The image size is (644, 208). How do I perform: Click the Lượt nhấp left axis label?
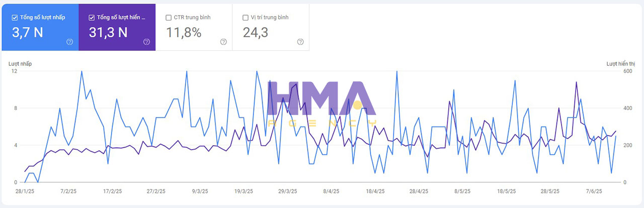pos(20,64)
